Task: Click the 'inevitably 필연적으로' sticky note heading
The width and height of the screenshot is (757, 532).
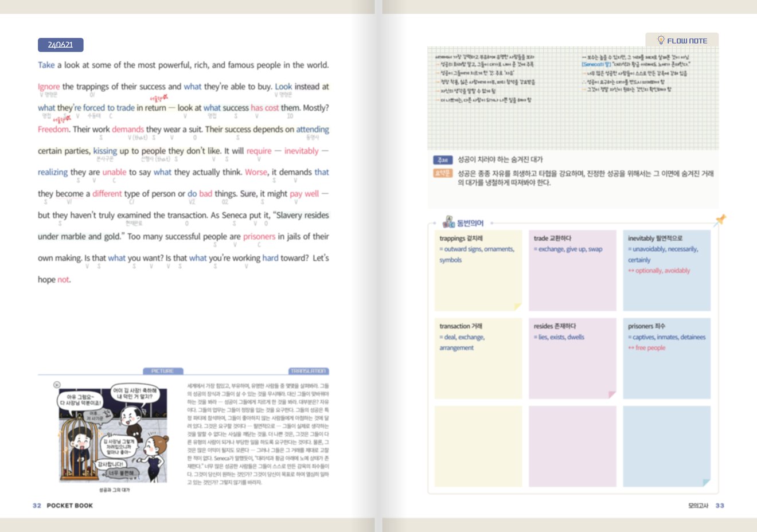Action: pyautogui.click(x=655, y=238)
